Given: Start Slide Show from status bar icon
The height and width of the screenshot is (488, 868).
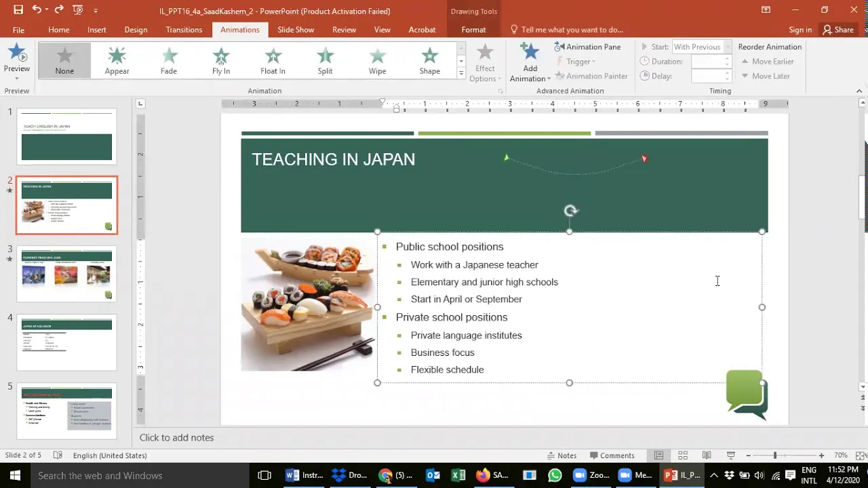Looking at the screenshot, I should pyautogui.click(x=730, y=455).
